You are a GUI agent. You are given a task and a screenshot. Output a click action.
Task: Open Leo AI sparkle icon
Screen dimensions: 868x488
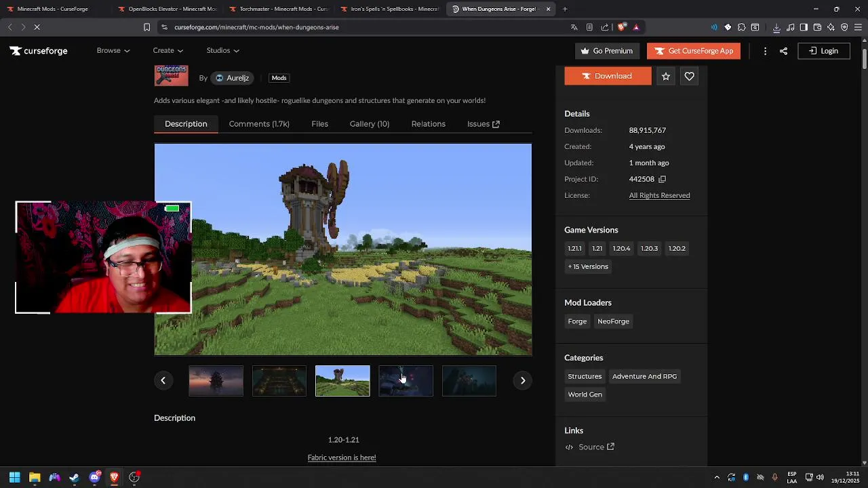(x=831, y=27)
